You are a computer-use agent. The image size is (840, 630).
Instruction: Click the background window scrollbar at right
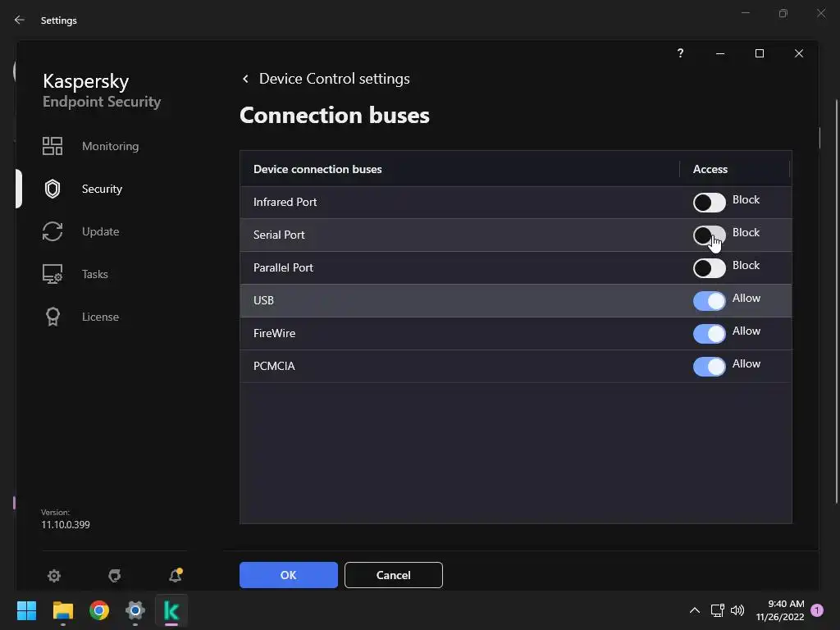837,300
